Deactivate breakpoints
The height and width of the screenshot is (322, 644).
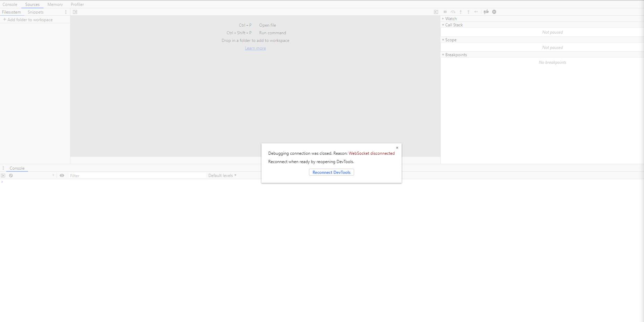(486, 12)
